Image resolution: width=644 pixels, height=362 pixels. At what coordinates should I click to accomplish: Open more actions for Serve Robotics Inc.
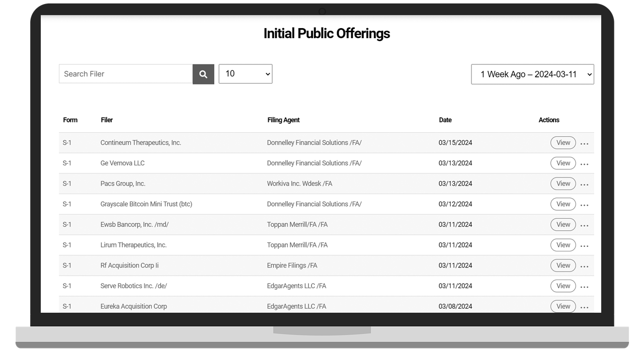point(584,287)
